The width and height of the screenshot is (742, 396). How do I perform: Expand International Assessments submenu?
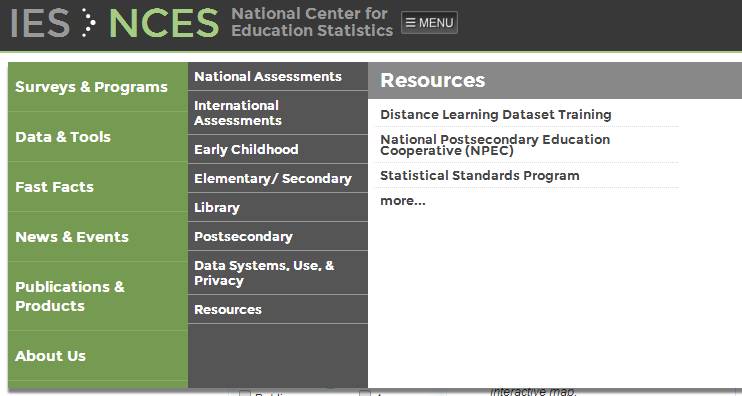click(278, 113)
